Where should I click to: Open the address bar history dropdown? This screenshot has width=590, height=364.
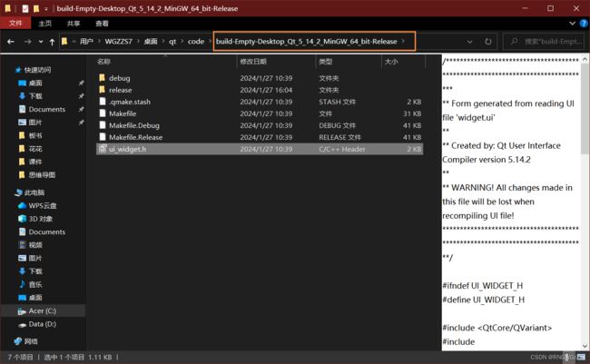point(469,42)
